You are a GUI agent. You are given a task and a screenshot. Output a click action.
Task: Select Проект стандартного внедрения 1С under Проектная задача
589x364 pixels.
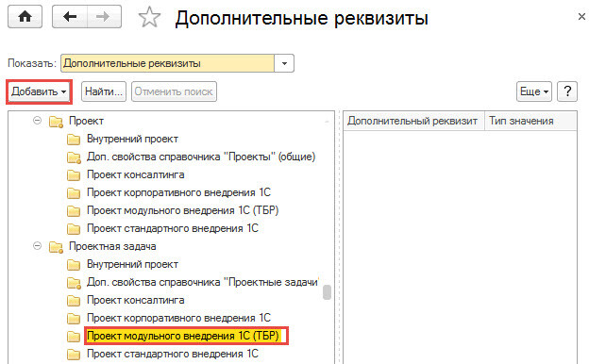pyautogui.click(x=173, y=354)
